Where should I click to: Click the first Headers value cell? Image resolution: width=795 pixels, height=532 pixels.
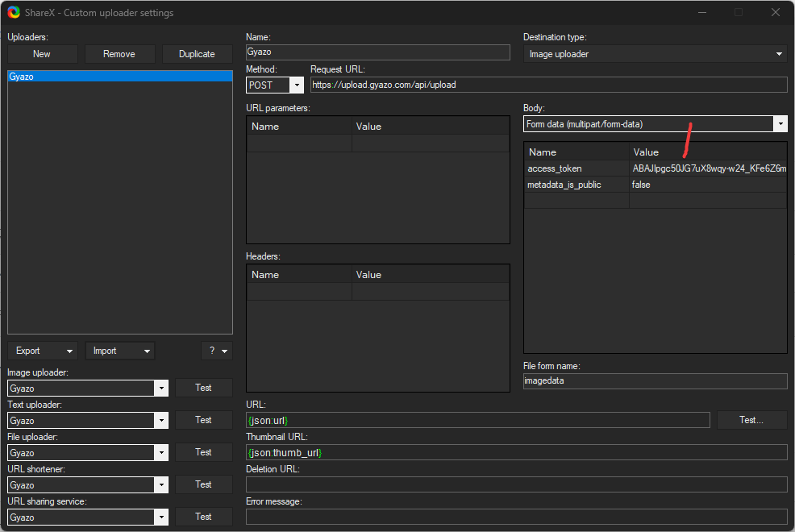431,292
